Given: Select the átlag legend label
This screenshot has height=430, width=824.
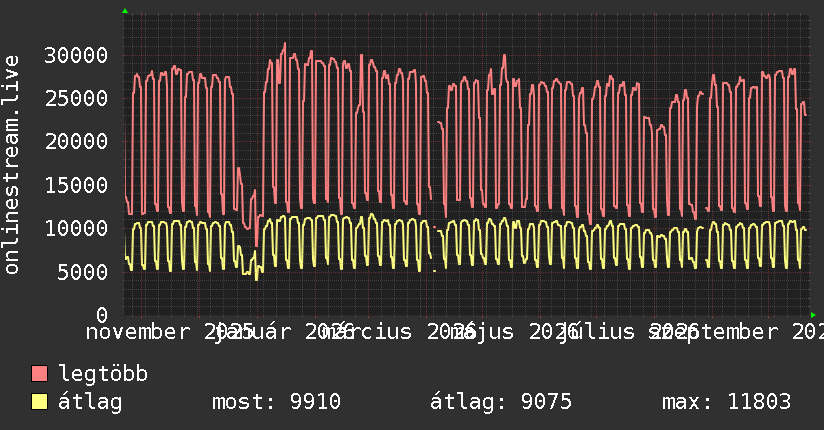Looking at the screenshot, I should coord(90,402).
